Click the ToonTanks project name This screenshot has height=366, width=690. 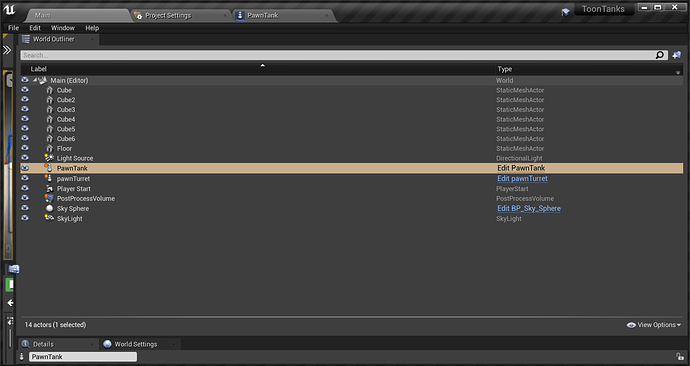coord(603,9)
